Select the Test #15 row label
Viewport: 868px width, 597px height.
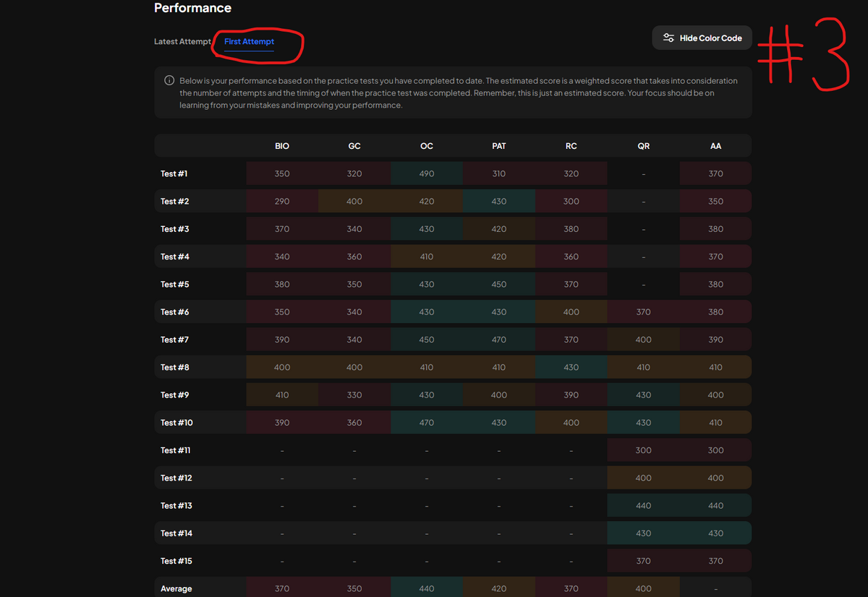(x=176, y=562)
